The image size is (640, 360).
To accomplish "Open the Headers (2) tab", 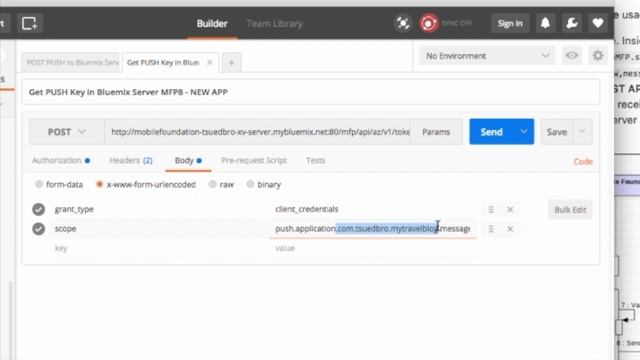I will 131,160.
